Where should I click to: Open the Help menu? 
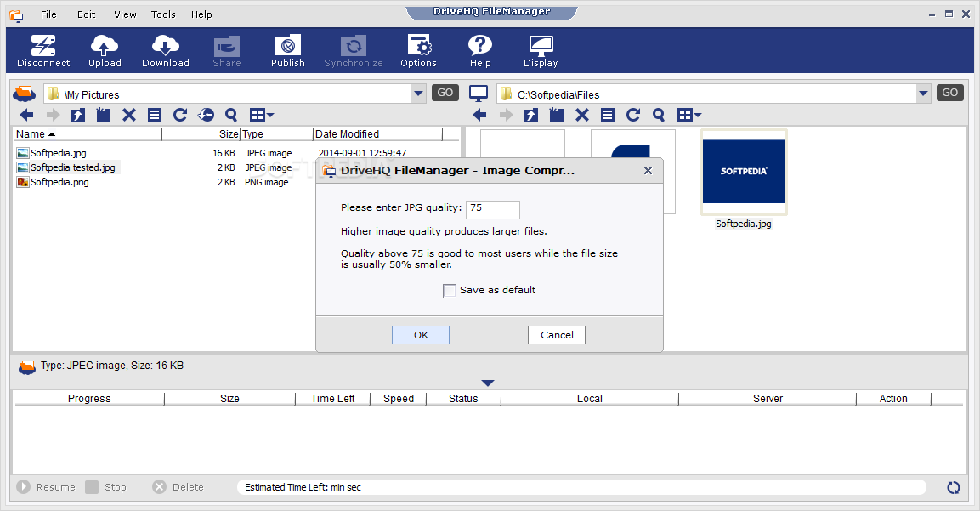[x=201, y=14]
